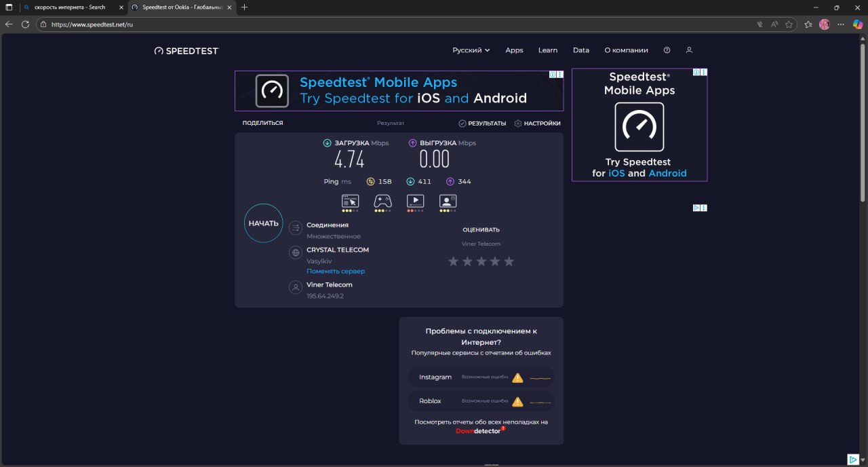868x467 pixels.
Task: Rate Viner Telecom five stars
Action: tap(509, 261)
